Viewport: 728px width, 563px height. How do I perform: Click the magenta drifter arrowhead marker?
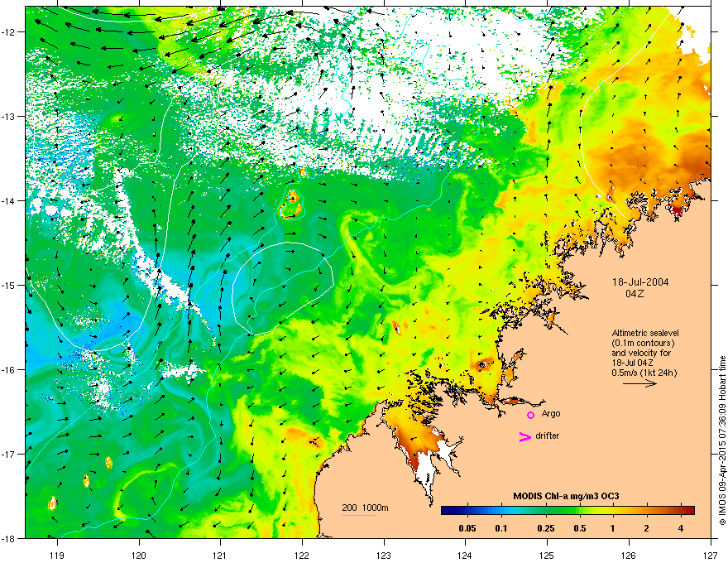tap(524, 436)
